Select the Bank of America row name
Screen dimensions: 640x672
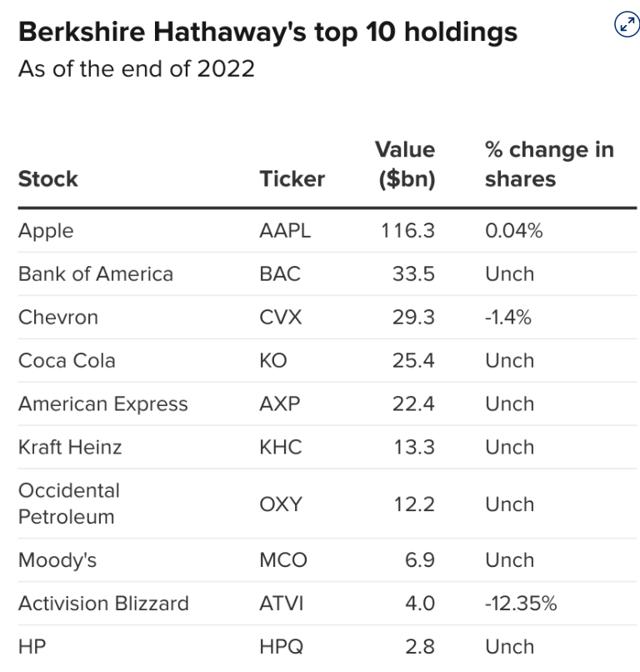pyautogui.click(x=96, y=274)
